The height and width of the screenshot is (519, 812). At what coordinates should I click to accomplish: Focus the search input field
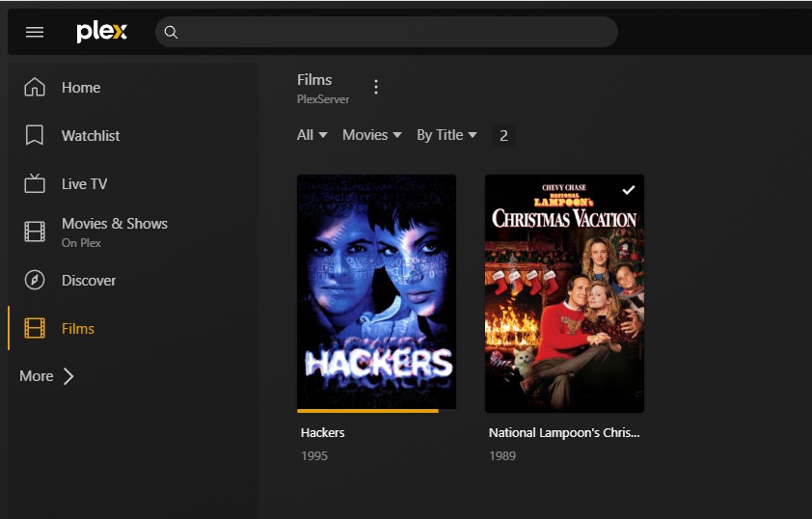point(387,32)
